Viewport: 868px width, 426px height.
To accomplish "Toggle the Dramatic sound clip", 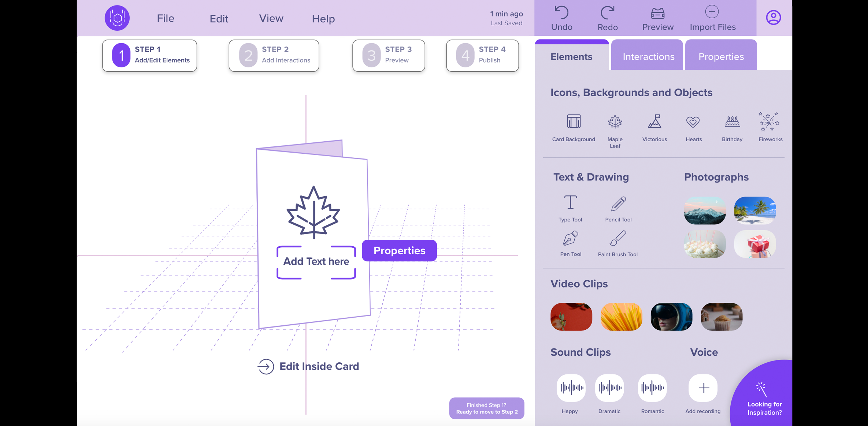I will tap(609, 388).
